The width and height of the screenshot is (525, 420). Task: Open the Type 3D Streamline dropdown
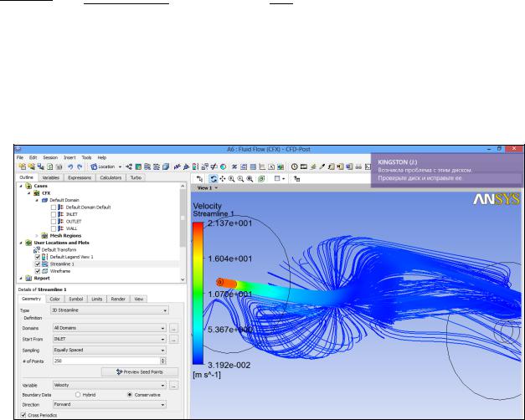coord(110,310)
